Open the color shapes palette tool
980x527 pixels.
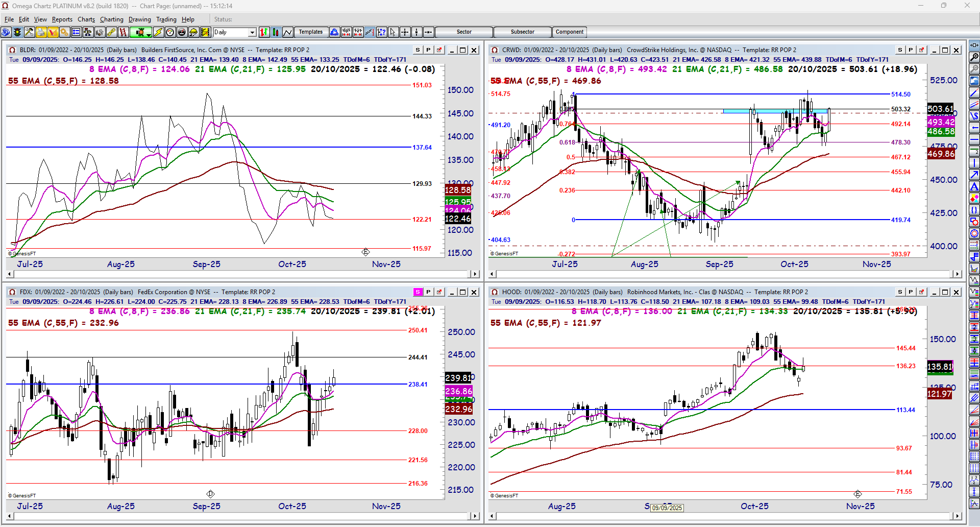[x=974, y=198]
